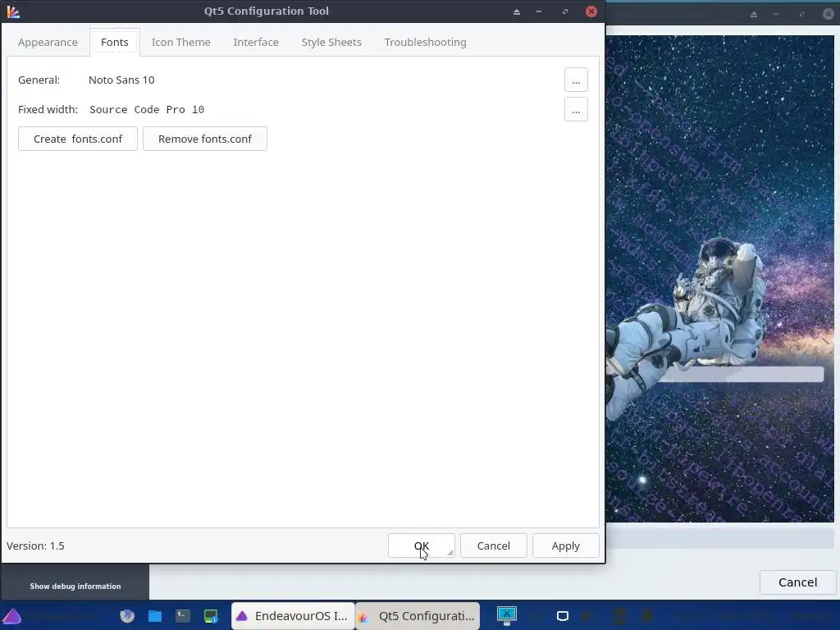
Task: Shade the background EndeavourOS window
Action: [x=754, y=15]
